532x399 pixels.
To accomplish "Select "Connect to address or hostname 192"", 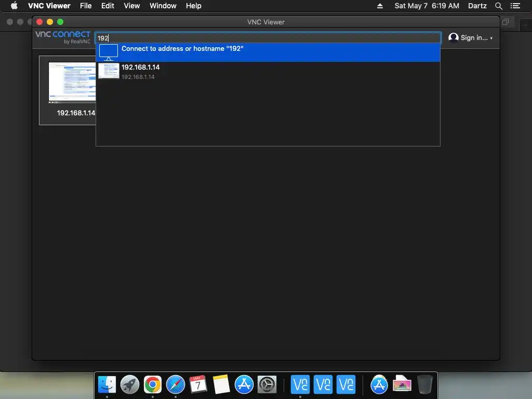I will click(x=268, y=52).
